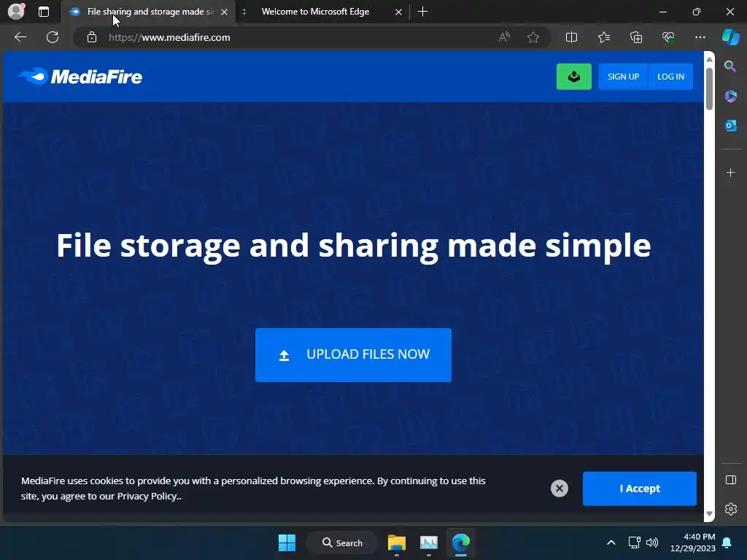747x560 pixels.
Task: Show hidden system tray icons
Action: (611, 542)
